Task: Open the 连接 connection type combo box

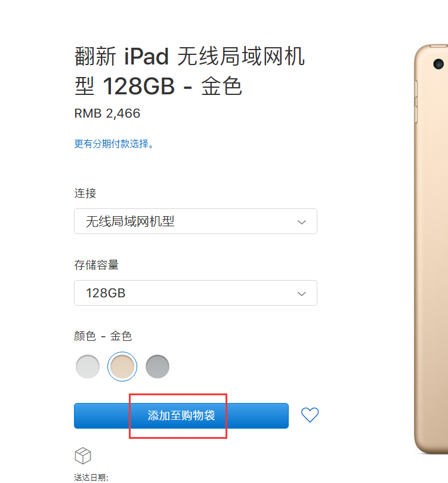Action: [x=196, y=221]
